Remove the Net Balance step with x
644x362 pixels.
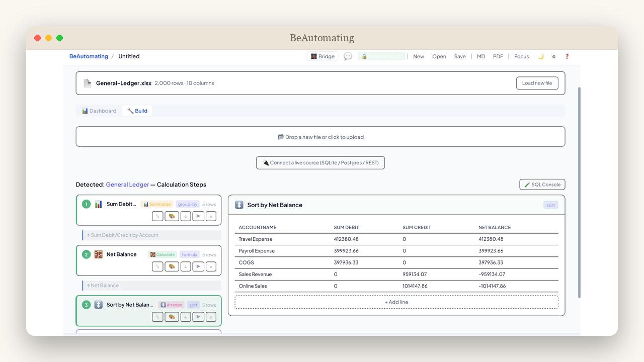[x=211, y=266]
